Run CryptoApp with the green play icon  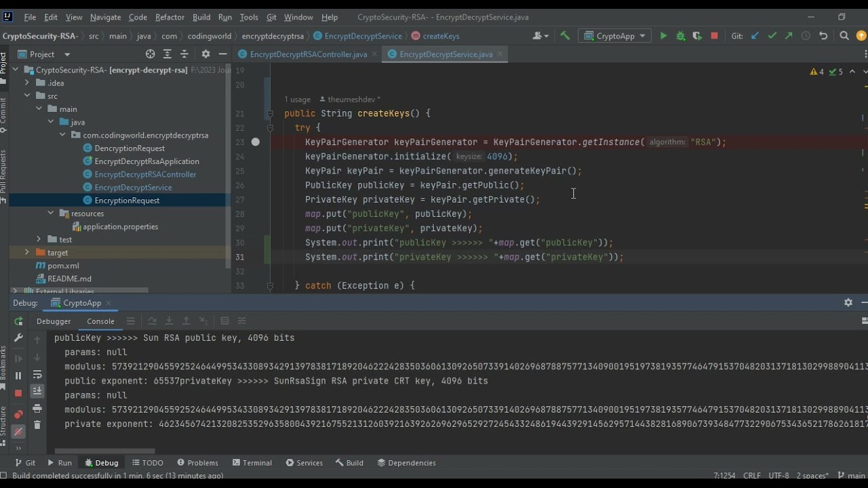(663, 36)
